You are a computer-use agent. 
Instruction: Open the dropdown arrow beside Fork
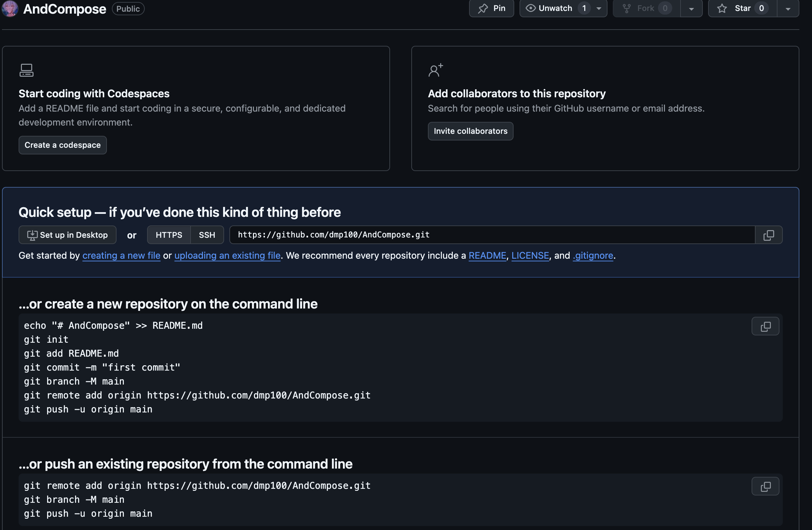click(691, 8)
